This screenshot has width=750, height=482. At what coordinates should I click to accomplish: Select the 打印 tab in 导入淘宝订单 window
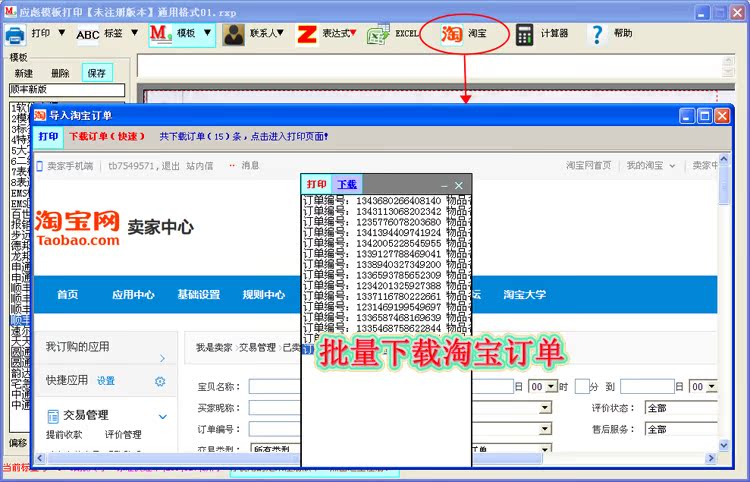[x=48, y=137]
